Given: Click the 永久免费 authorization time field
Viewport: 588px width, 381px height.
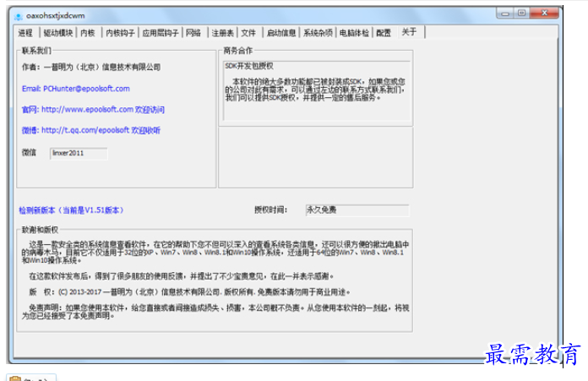Looking at the screenshot, I should point(355,210).
